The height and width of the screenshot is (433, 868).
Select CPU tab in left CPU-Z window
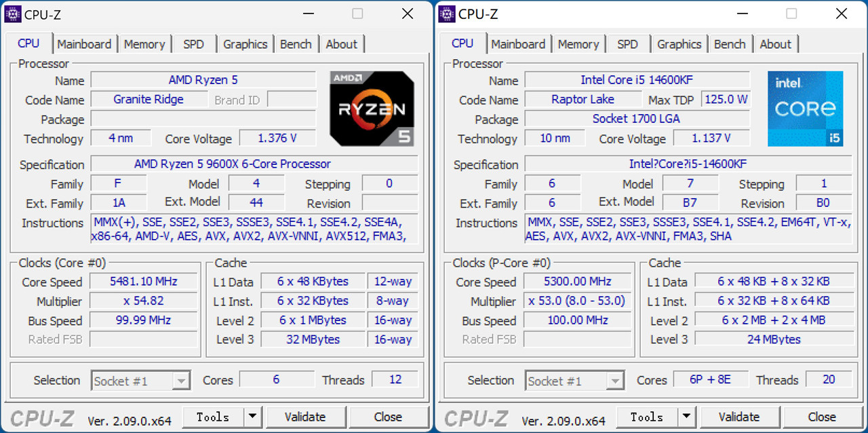point(28,43)
